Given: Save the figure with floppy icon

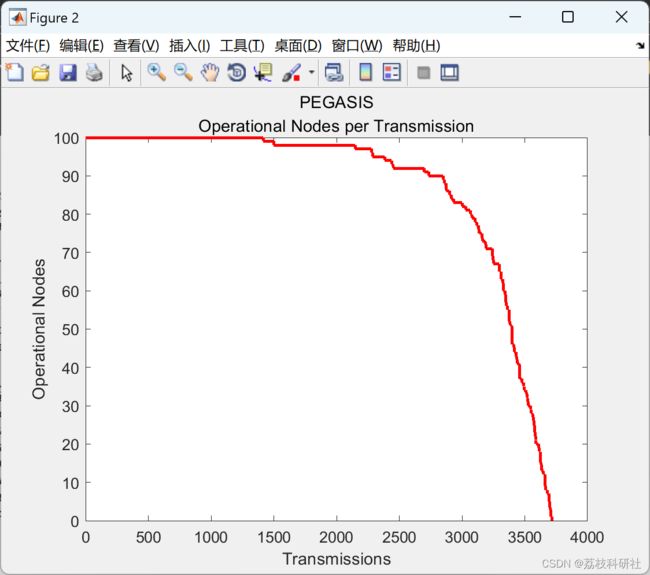Looking at the screenshot, I should click(x=68, y=73).
